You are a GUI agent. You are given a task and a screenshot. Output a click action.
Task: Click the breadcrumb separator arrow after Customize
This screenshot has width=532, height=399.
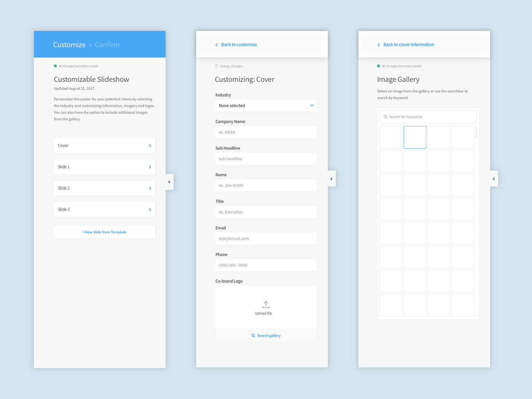[x=90, y=45]
